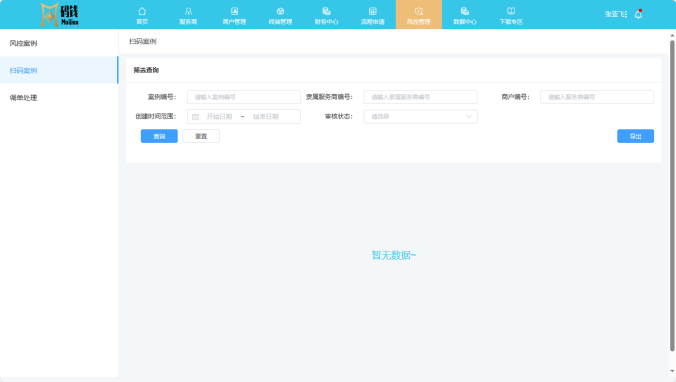Click the notification bell icon

tap(638, 14)
